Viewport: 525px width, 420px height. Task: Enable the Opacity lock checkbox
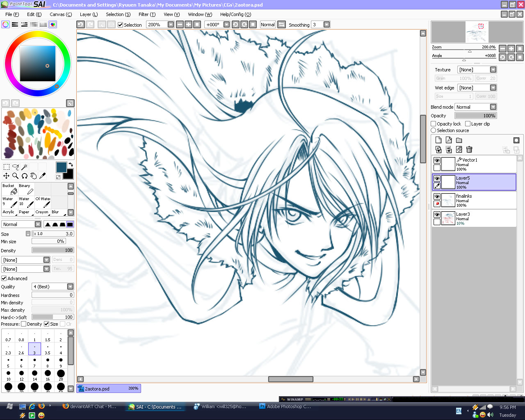tap(434, 124)
